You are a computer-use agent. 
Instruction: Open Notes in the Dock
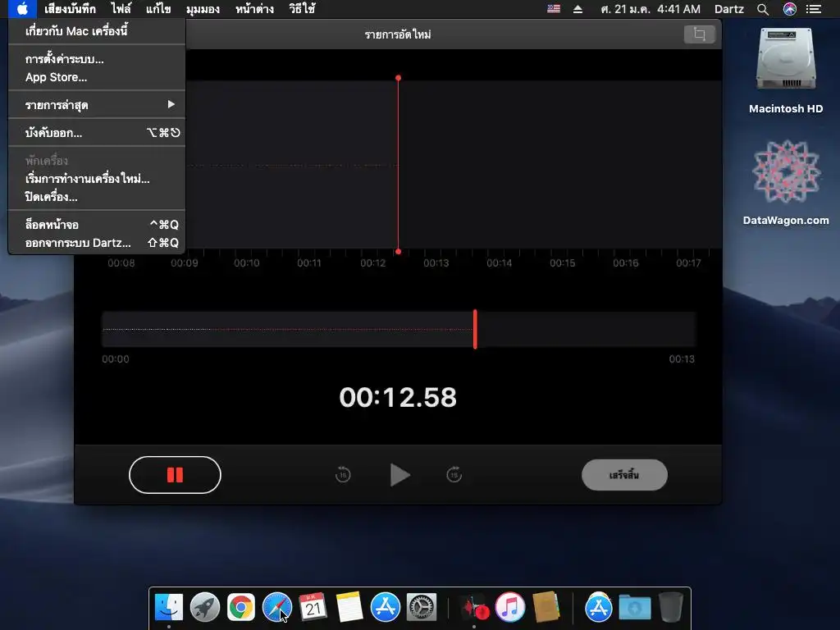[x=349, y=607]
